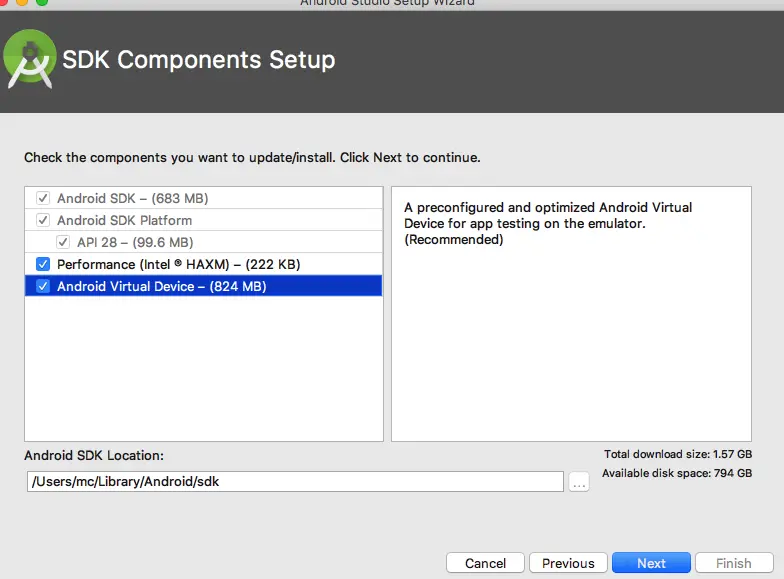Viewport: 784px width, 579px height.
Task: Click the disabled Finish button
Action: click(x=734, y=563)
